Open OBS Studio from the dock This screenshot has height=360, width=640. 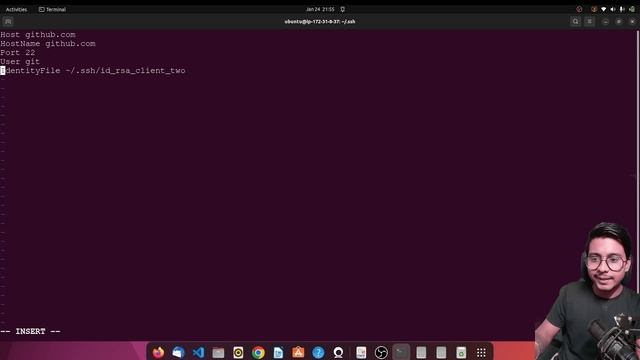[381, 352]
